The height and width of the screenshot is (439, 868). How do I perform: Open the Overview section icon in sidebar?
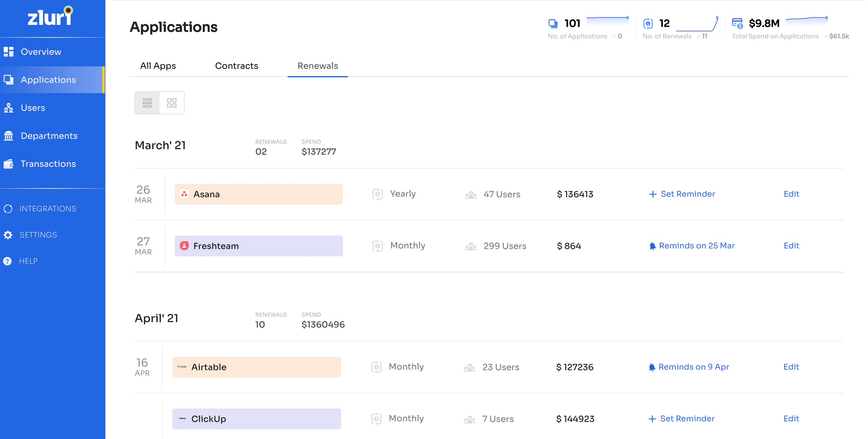[9, 51]
